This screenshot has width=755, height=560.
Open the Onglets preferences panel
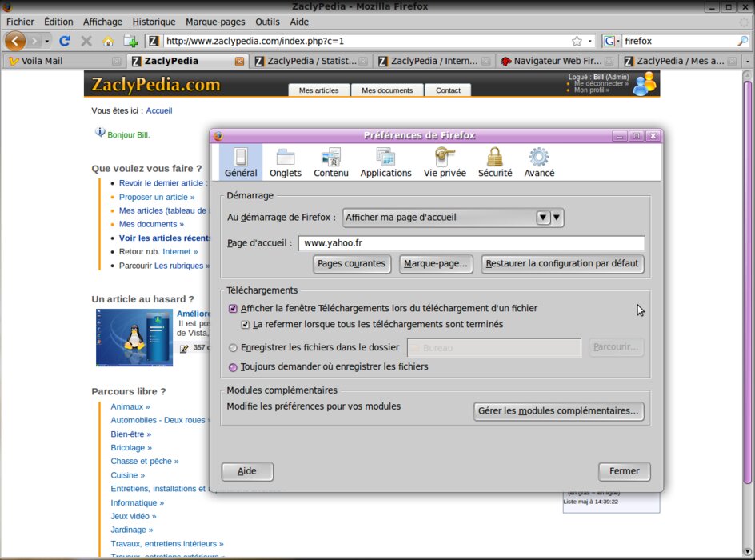point(286,162)
